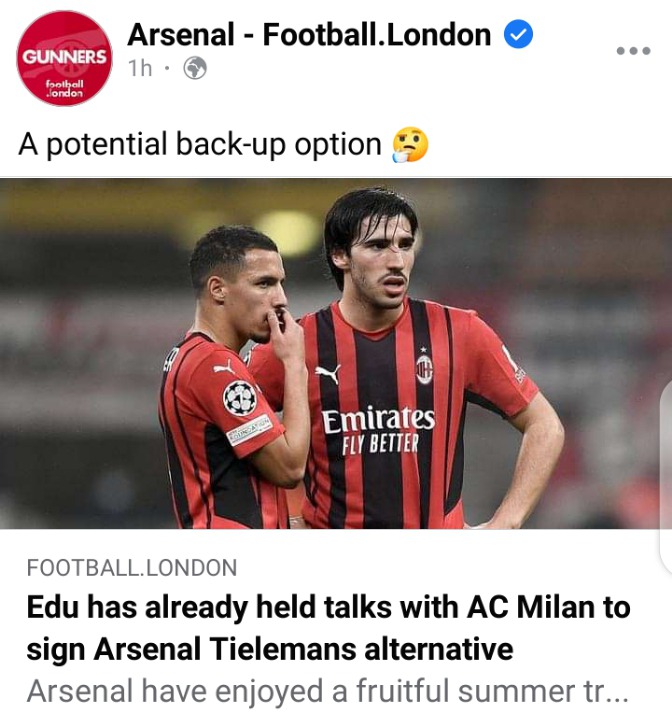Grab the side panel handle at right edge
Viewport: 672px width, 727px height.
click(666, 479)
